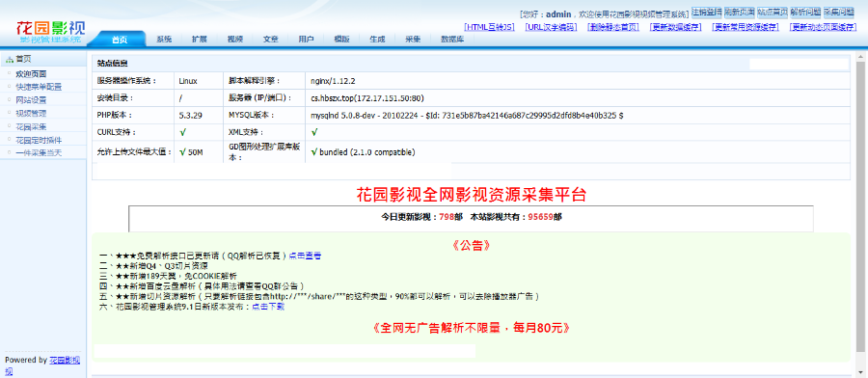Open the 首页 top navigation tab
Viewport: 868px width, 378px height.
(x=119, y=40)
